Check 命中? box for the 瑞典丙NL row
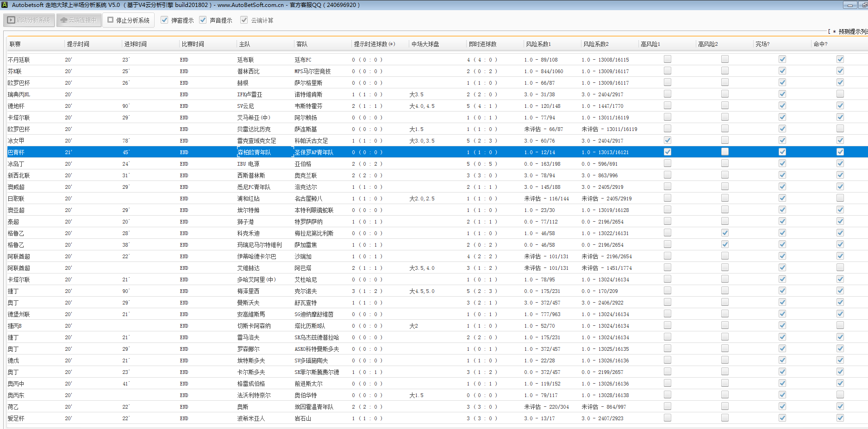Screen dimensions: 868x429 pos(840,94)
